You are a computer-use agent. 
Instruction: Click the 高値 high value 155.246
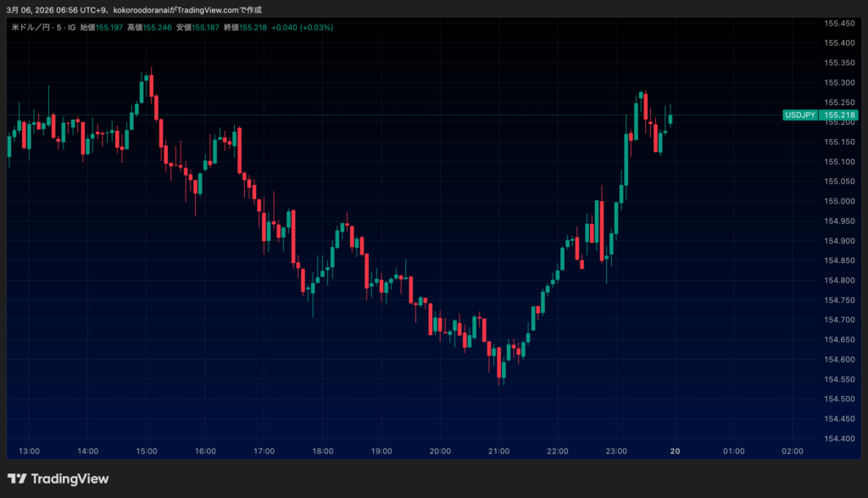click(x=157, y=27)
